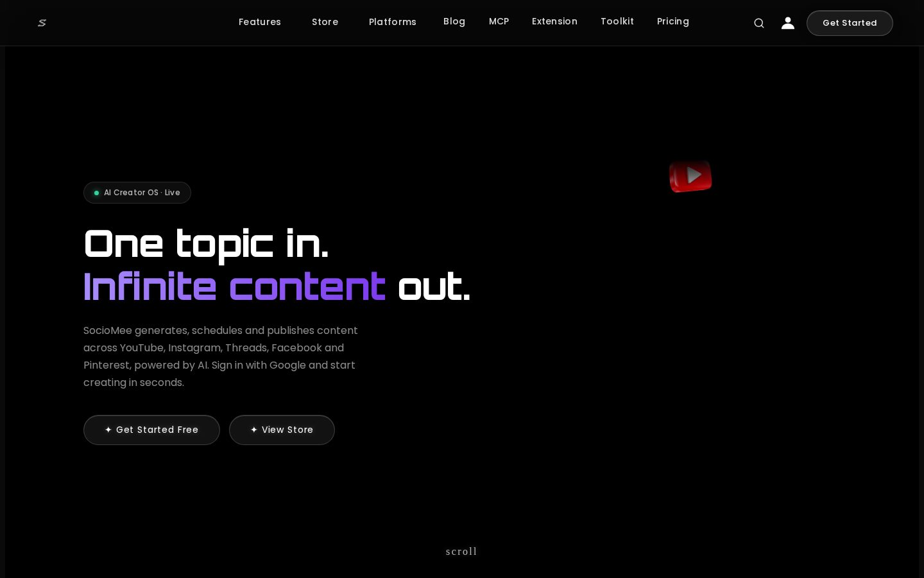Click the scroll indicator text

461,551
